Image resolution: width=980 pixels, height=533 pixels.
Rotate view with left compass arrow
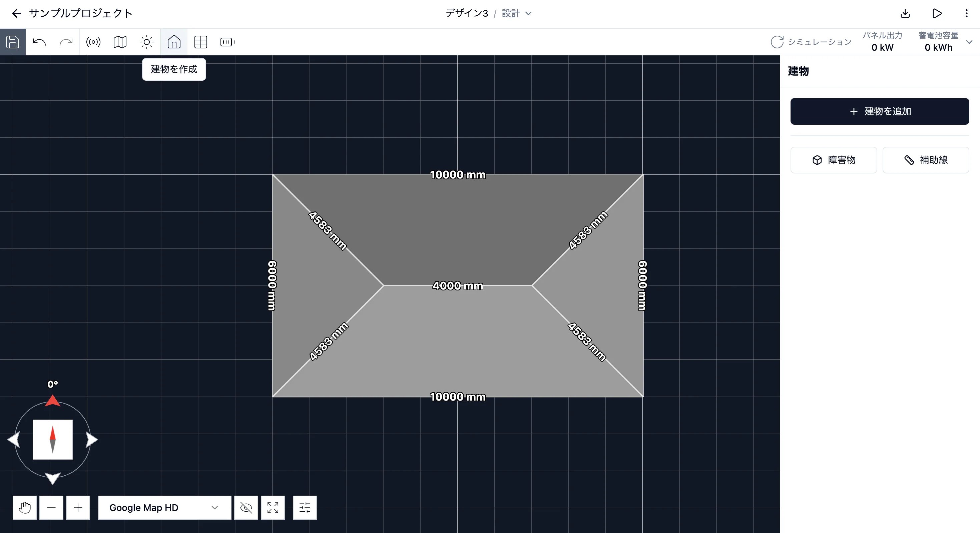coord(14,439)
